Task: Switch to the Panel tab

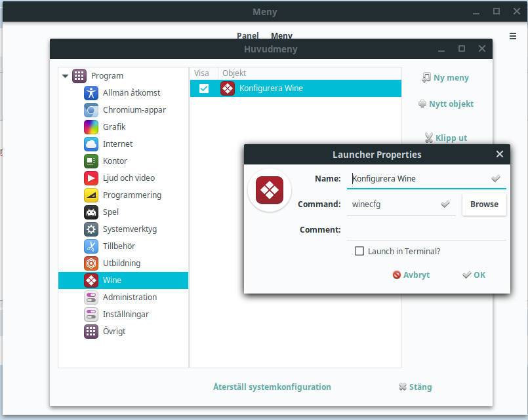Action: click(x=247, y=36)
